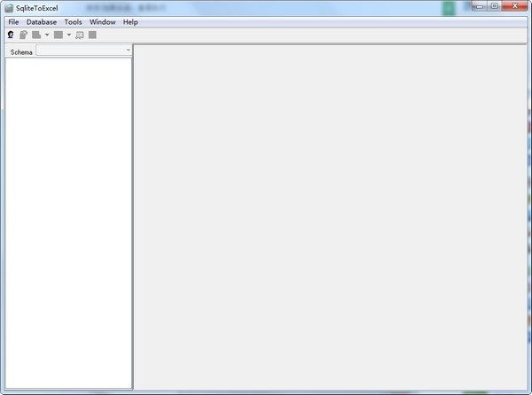Open the Help menu
The width and height of the screenshot is (532, 395).
(x=130, y=21)
